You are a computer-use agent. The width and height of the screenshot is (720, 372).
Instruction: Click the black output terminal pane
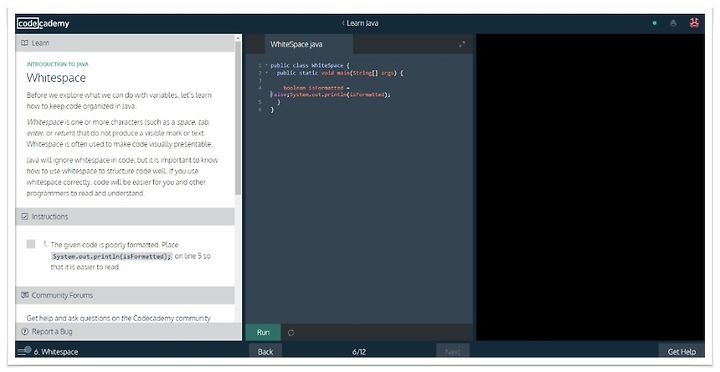click(590, 187)
